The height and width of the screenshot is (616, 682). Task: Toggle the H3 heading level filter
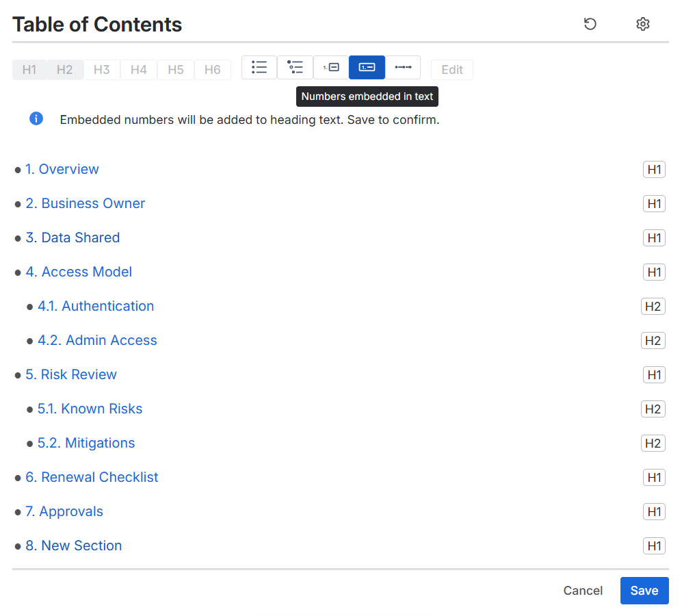pyautogui.click(x=102, y=70)
